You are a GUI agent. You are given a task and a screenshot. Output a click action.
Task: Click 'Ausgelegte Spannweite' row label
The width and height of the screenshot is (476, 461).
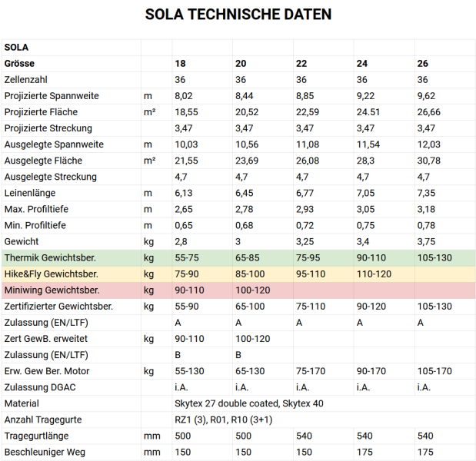[x=54, y=144]
